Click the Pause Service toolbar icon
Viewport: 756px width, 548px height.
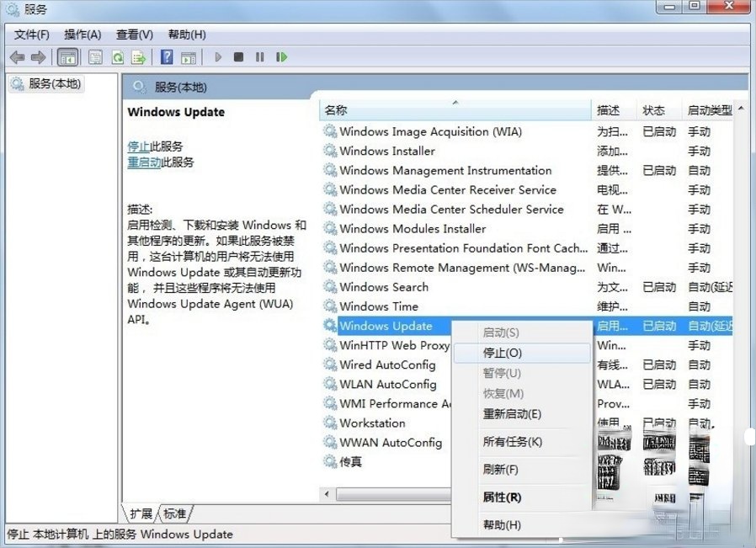coord(258,56)
